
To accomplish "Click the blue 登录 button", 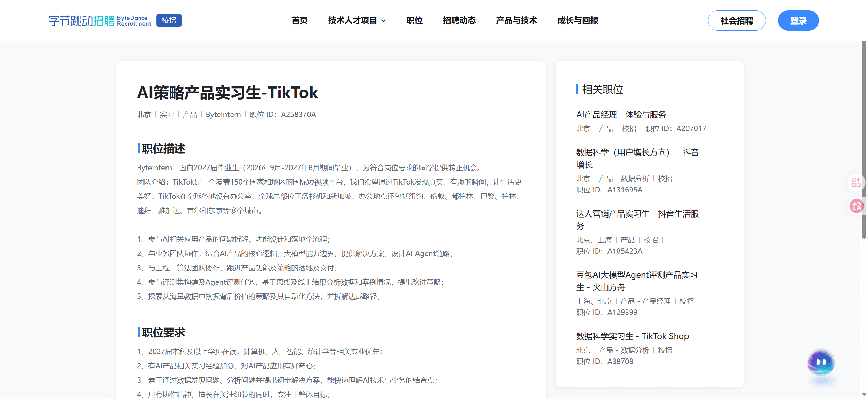I will pyautogui.click(x=798, y=20).
